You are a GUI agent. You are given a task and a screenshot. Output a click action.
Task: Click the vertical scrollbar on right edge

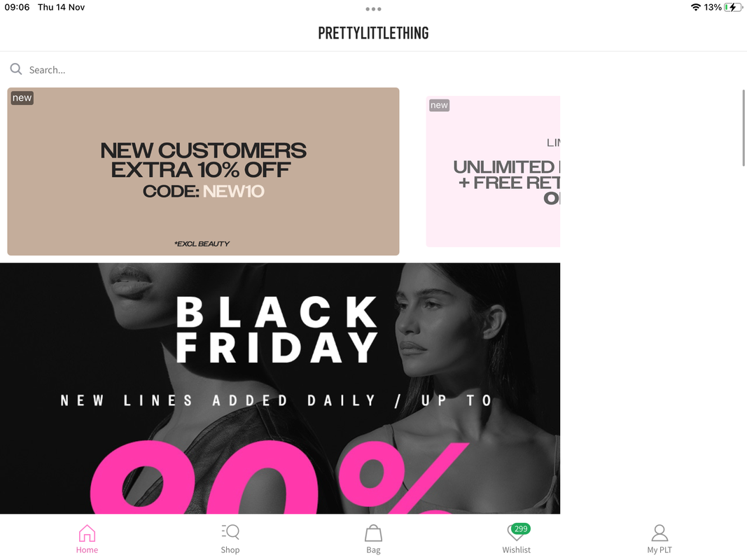743,127
